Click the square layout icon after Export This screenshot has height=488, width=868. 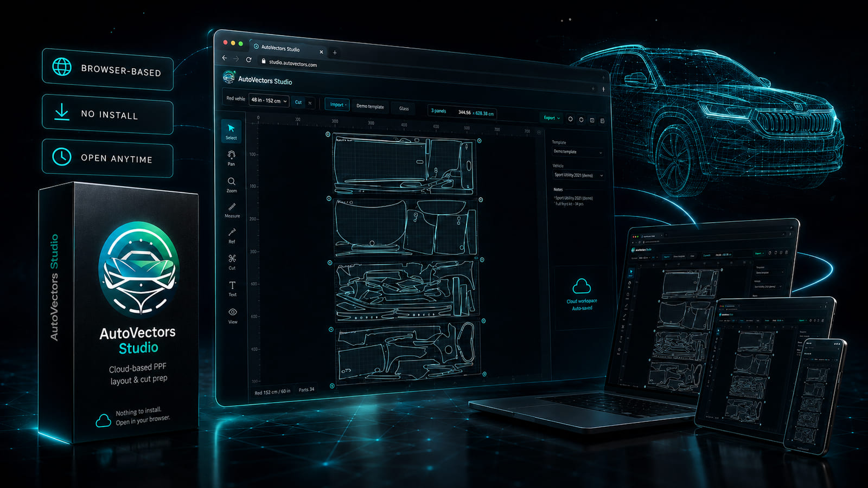click(x=592, y=120)
